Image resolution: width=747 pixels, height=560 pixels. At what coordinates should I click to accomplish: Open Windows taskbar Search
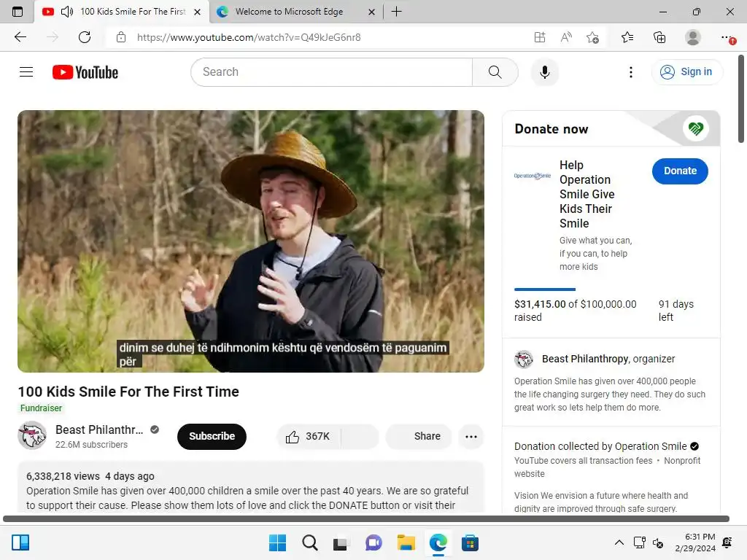click(309, 542)
